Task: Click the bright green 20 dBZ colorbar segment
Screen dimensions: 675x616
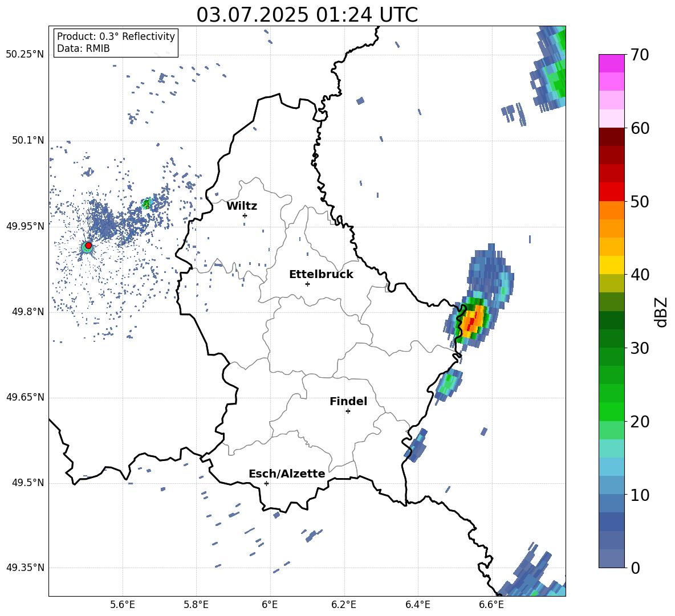Action: (611, 411)
